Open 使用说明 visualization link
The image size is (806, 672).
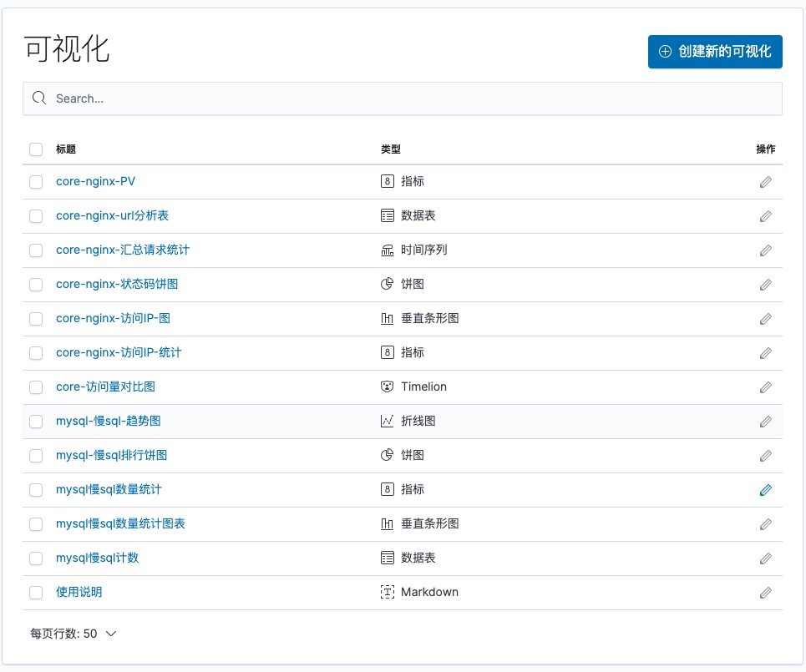point(79,592)
